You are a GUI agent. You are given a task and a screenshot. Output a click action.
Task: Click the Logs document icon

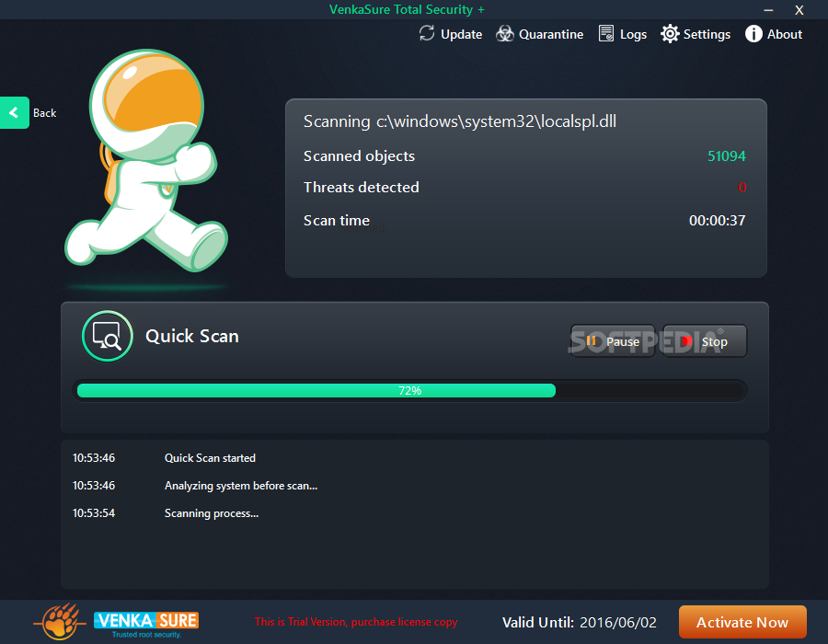[x=606, y=33]
